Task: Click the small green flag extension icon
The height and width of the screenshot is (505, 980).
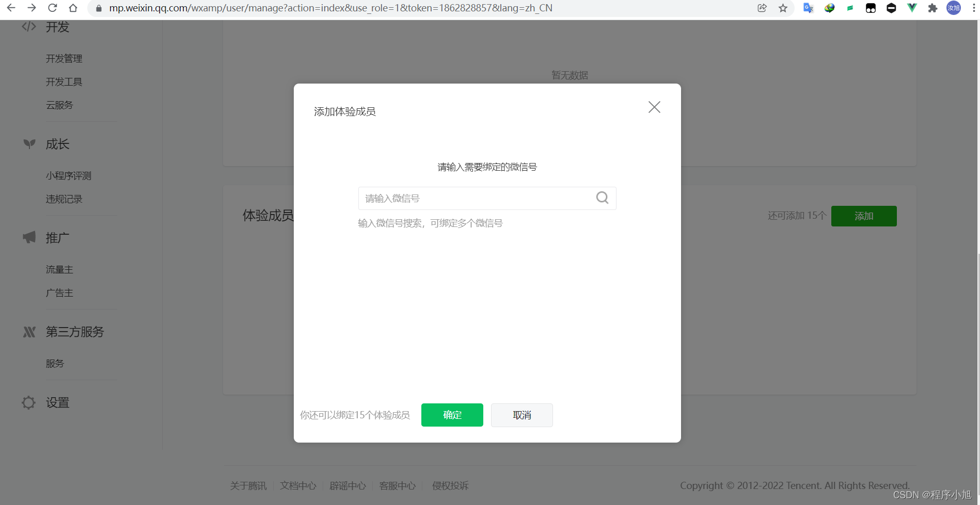Action: [x=850, y=8]
